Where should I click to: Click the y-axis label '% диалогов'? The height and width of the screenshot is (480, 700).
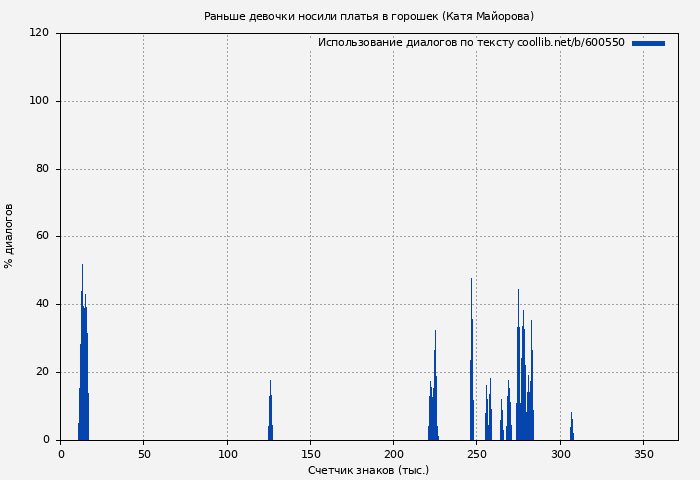click(9, 236)
